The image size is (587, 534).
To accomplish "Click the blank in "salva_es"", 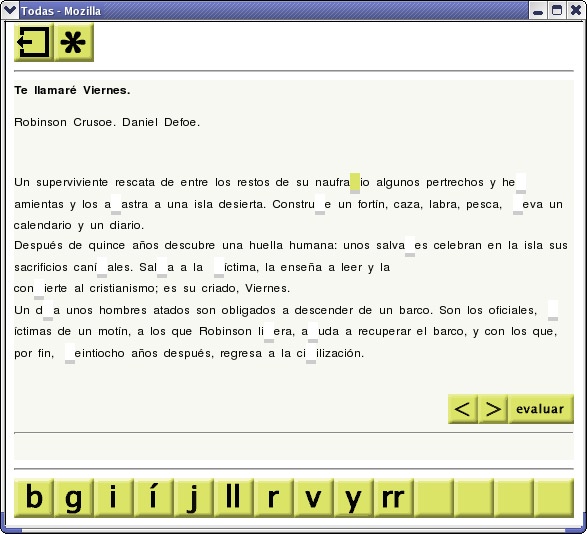I will (x=410, y=246).
